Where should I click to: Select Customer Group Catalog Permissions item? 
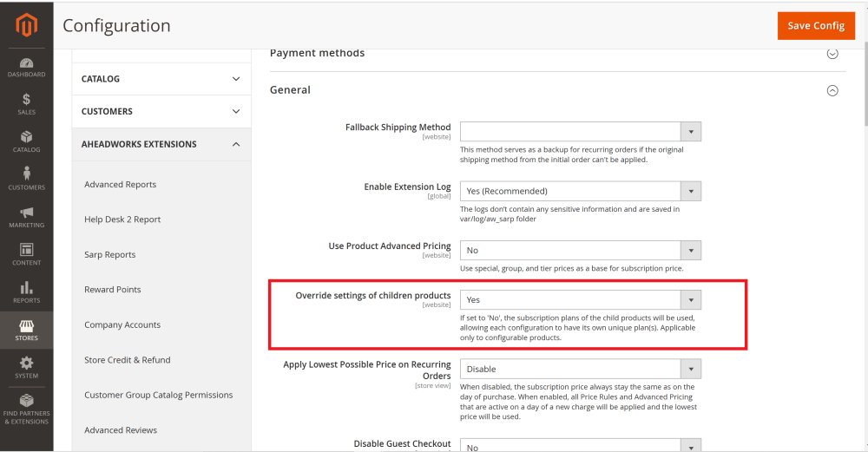pos(158,395)
